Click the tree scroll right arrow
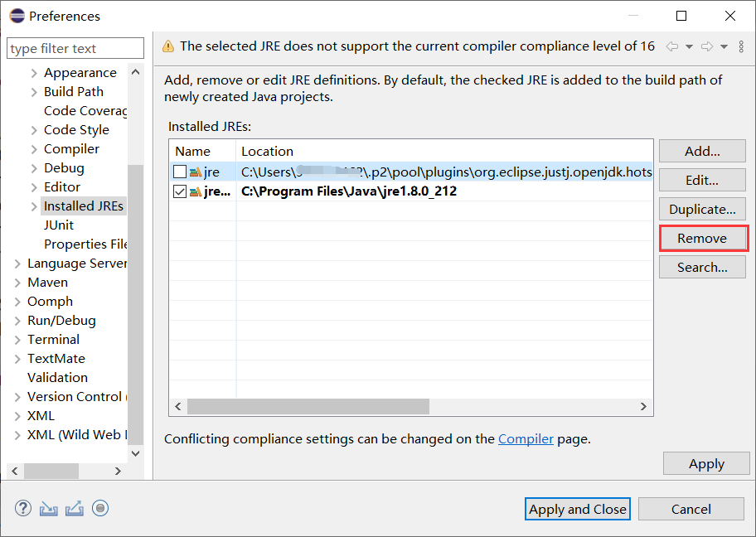Image resolution: width=756 pixels, height=537 pixels. click(x=118, y=471)
